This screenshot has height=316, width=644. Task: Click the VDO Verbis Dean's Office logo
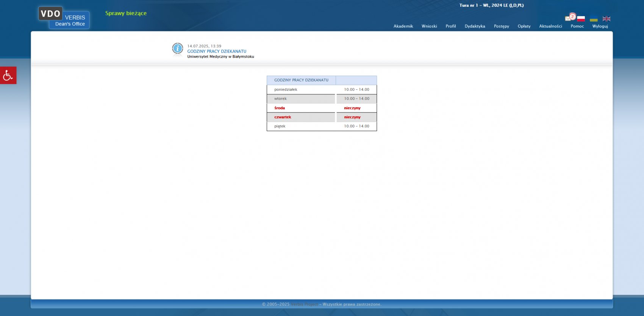point(64,18)
